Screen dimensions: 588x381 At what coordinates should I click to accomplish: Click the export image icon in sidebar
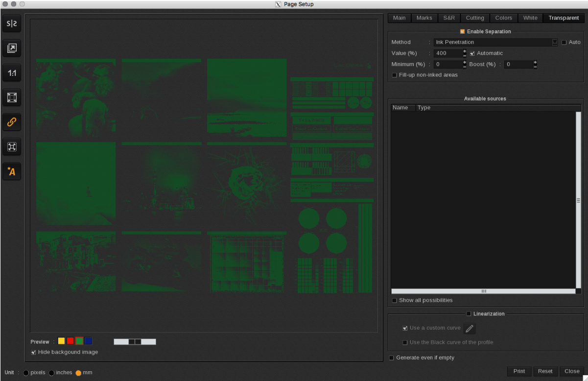pyautogui.click(x=12, y=48)
